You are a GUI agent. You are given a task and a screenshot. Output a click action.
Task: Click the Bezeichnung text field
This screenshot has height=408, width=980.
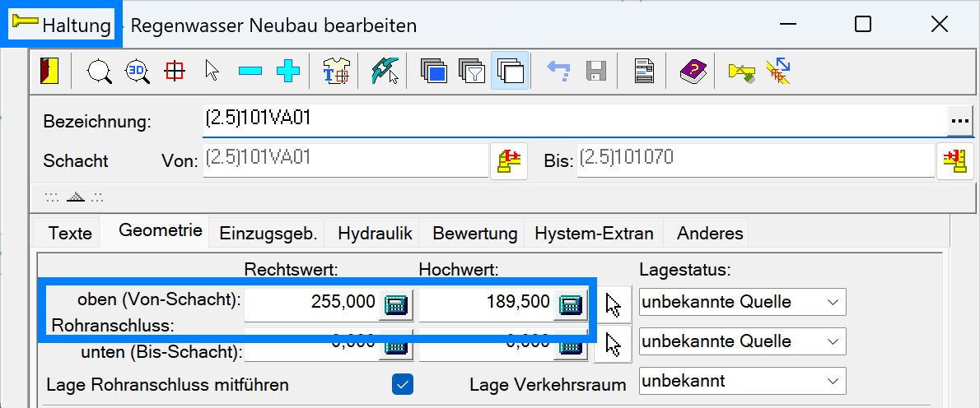[568, 120]
